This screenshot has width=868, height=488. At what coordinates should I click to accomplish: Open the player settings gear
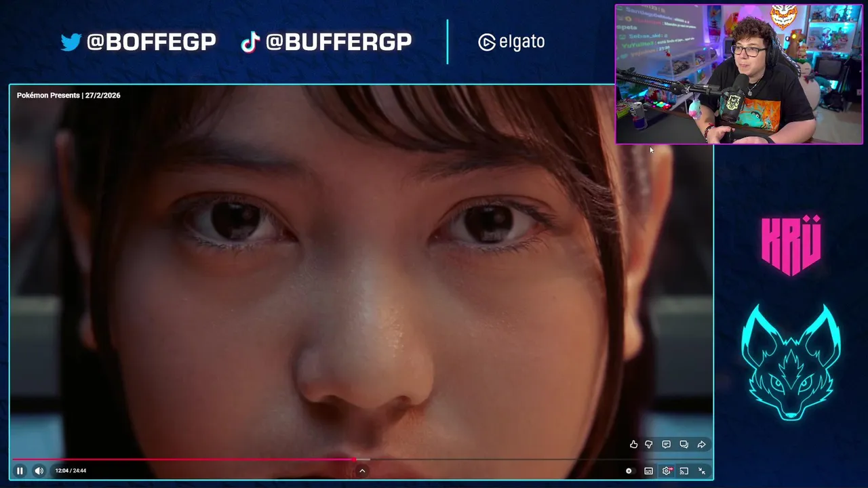point(667,470)
